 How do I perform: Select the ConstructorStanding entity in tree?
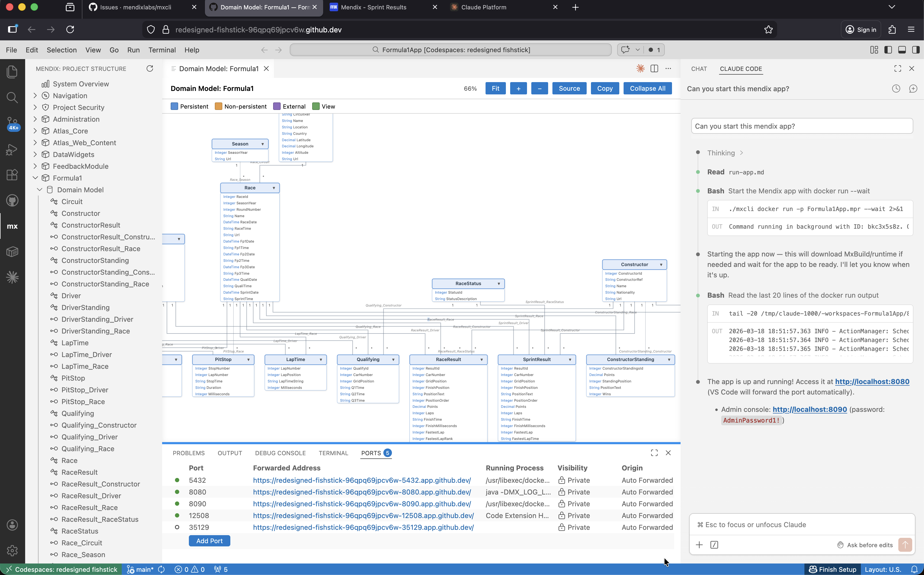tap(95, 260)
